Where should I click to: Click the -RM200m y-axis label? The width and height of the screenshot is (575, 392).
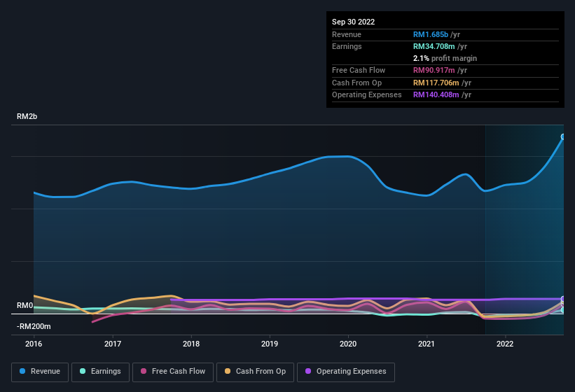click(34, 326)
